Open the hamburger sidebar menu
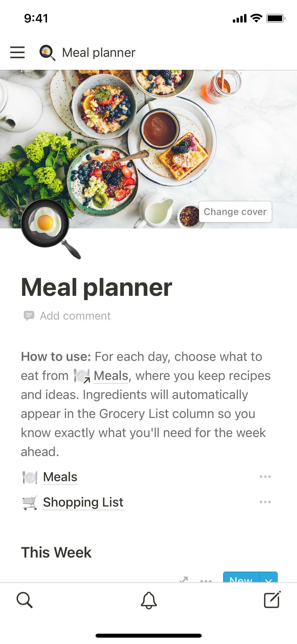This screenshot has height=644, width=297. click(17, 52)
